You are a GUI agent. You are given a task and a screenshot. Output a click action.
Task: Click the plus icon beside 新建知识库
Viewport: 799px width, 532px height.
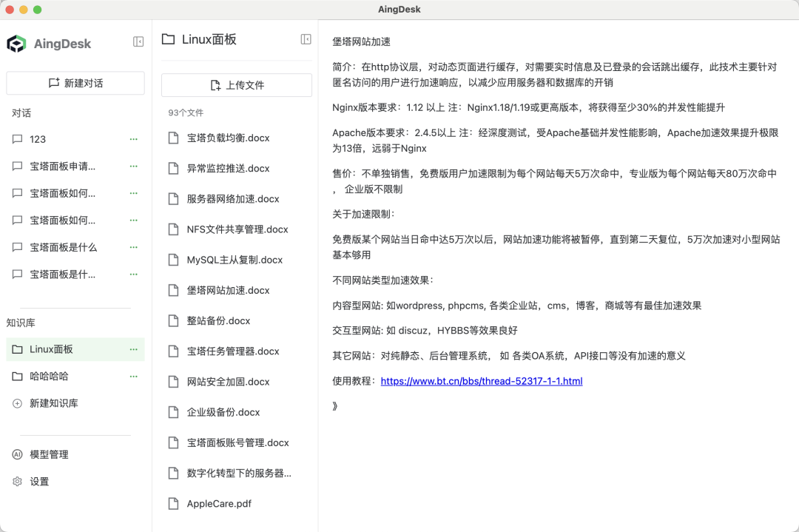click(17, 403)
